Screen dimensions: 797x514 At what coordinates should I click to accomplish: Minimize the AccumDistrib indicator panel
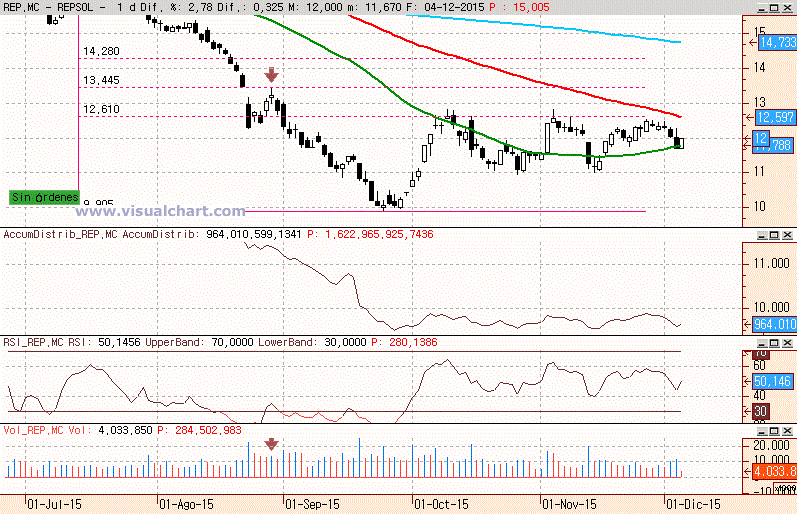(x=761, y=235)
